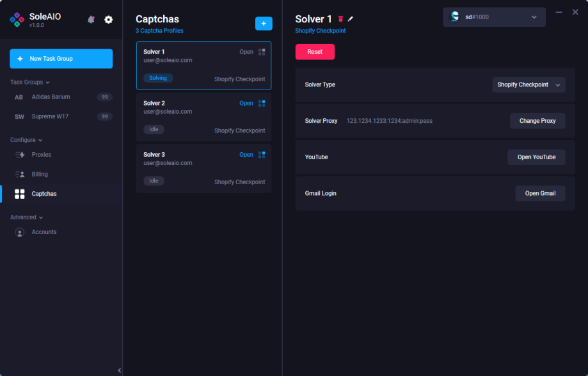
Task: Expand the Solver Type dropdown
Action: coord(528,84)
